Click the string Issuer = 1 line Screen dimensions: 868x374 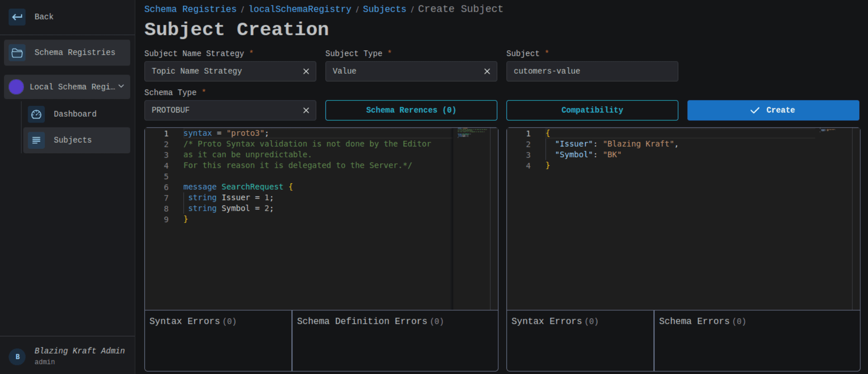tap(231, 198)
